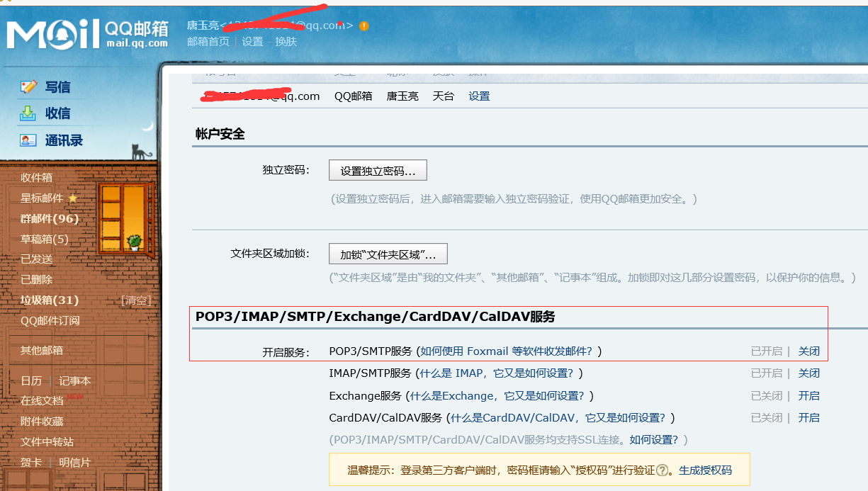Open 邮箱首页 link in header

point(208,41)
